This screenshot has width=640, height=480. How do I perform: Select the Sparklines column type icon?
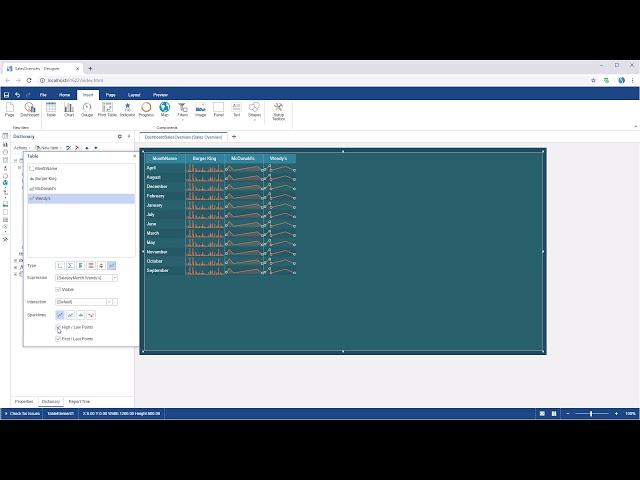click(111, 266)
